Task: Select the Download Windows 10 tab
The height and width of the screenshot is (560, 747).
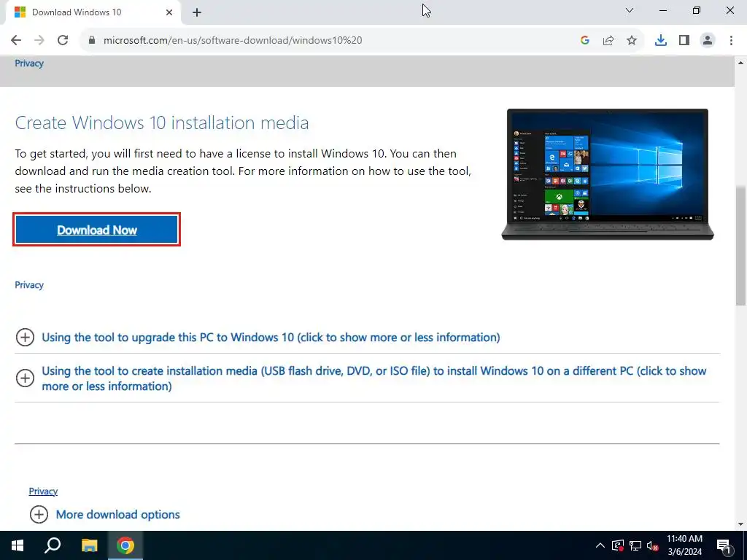Action: point(93,12)
